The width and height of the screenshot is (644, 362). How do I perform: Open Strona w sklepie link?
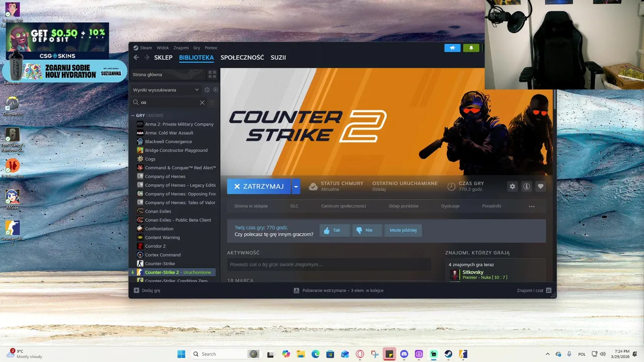coord(251,206)
